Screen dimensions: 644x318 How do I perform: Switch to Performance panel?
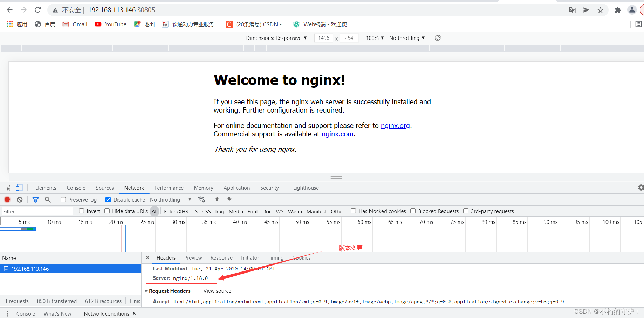[x=169, y=188]
